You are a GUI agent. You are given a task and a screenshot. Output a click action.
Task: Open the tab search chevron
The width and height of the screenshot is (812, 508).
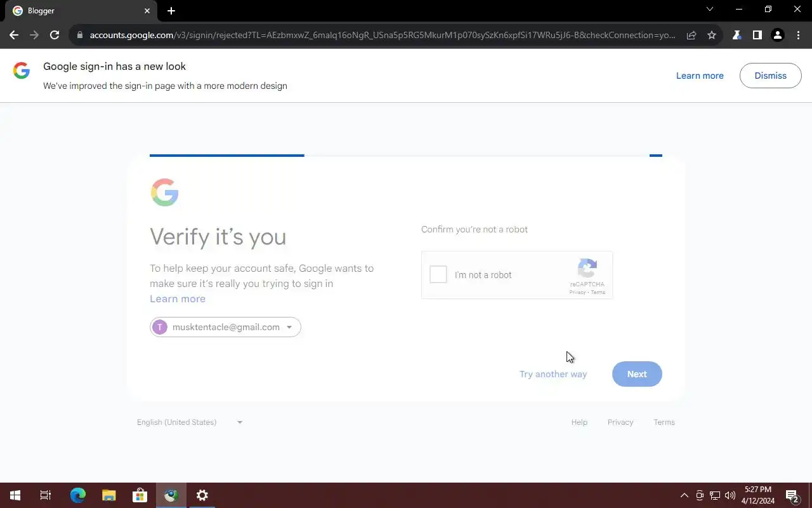point(710,10)
